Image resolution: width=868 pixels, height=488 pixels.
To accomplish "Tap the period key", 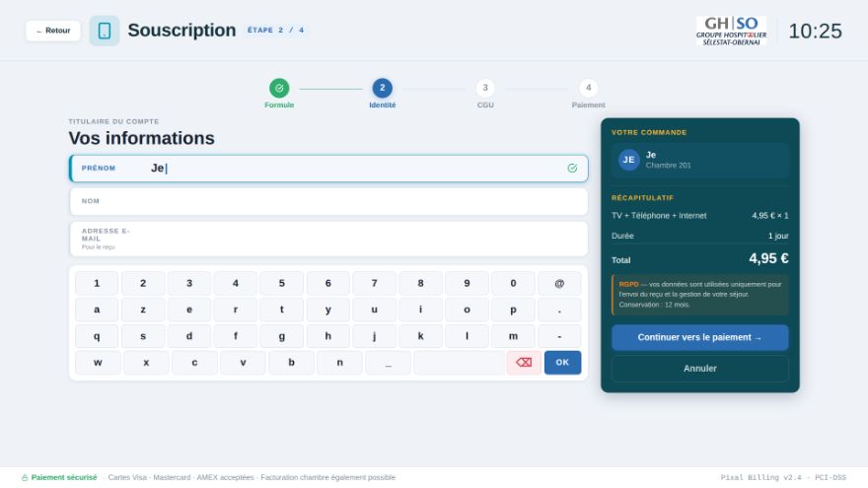I will point(559,310).
